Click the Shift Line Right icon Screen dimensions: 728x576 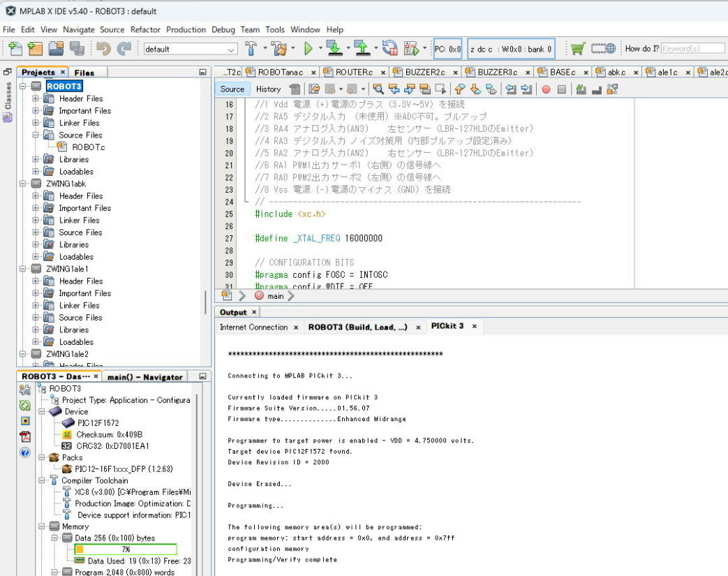(526, 89)
